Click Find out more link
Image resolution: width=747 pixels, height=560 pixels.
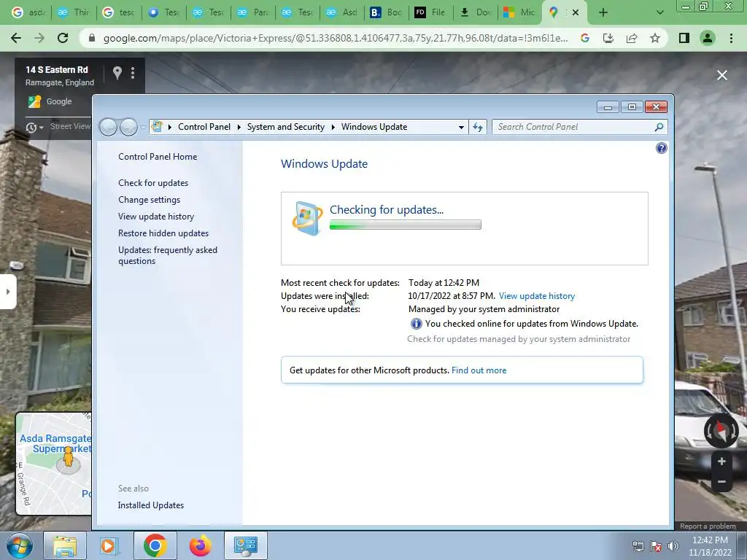click(x=479, y=370)
